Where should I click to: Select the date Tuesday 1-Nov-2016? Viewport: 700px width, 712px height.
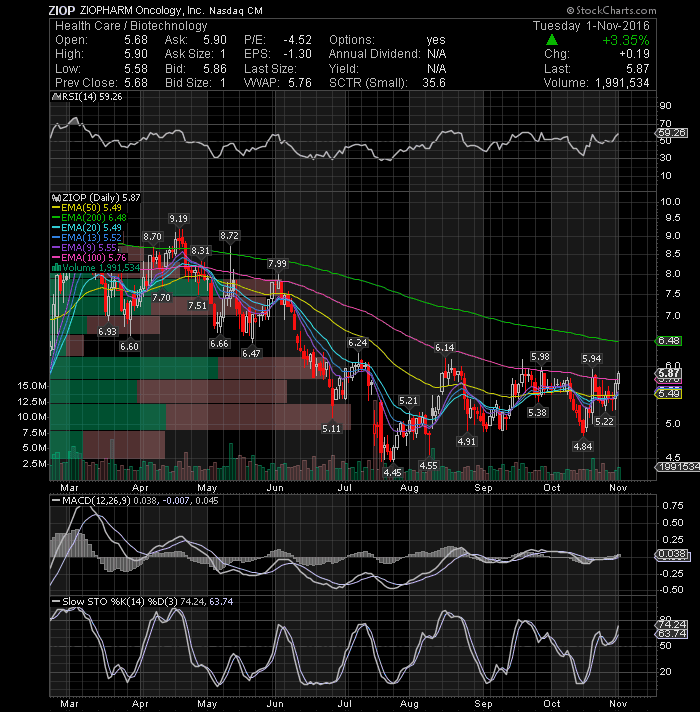coord(591,26)
